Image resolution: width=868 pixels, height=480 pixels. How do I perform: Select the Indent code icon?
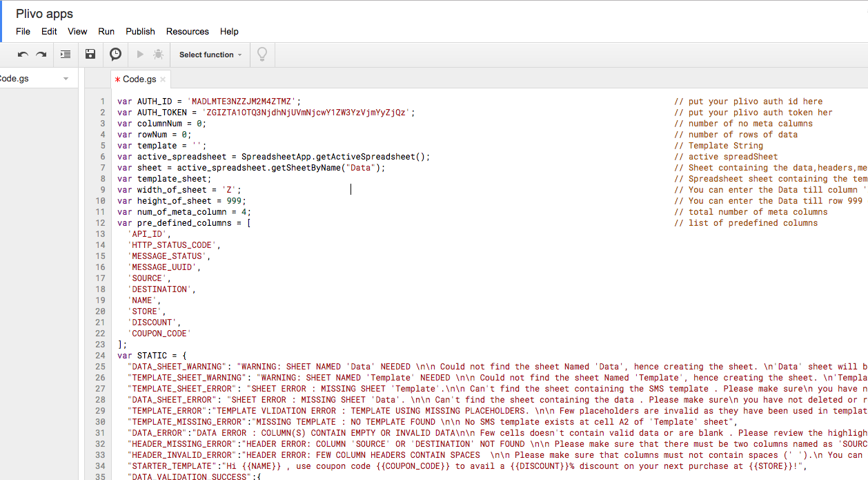point(66,54)
